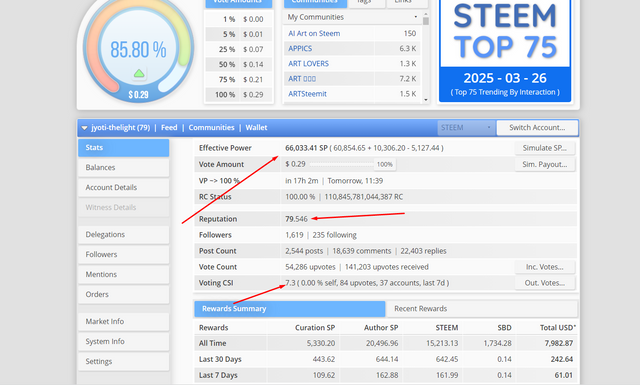Viewport: 640px width, 385px height.
Task: Select the 100 % vote amount row
Action: 239,95
